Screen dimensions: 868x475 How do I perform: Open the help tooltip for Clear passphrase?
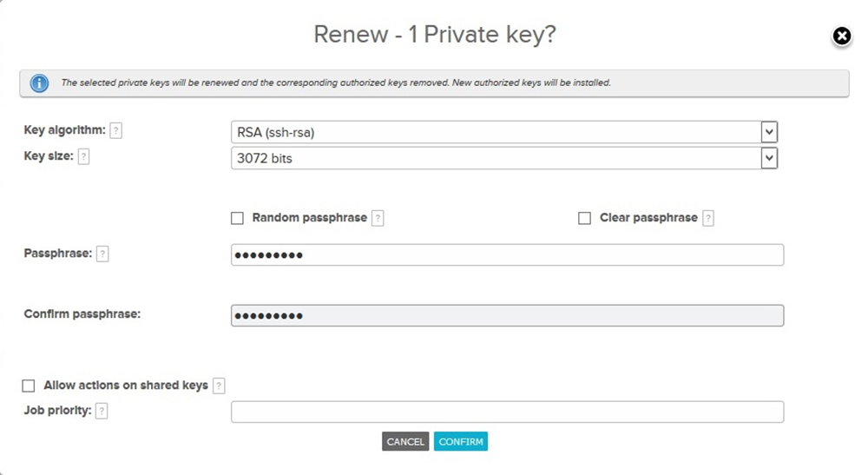[708, 218]
